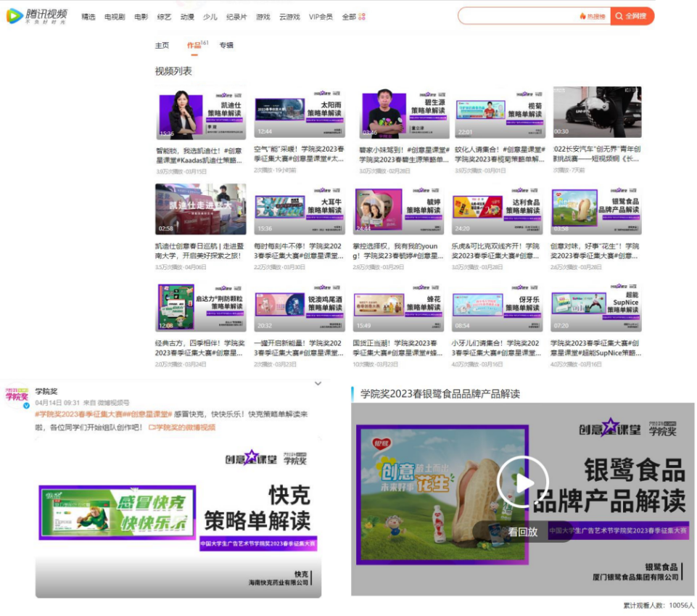
Task: Click title 经典古方，四季相伴
Action: (199, 348)
